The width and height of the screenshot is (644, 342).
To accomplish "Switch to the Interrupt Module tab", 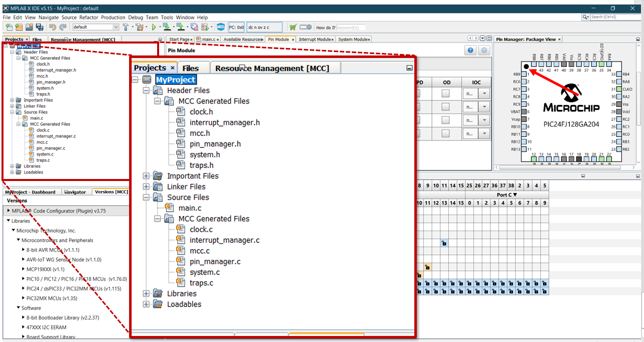I will 315,39.
